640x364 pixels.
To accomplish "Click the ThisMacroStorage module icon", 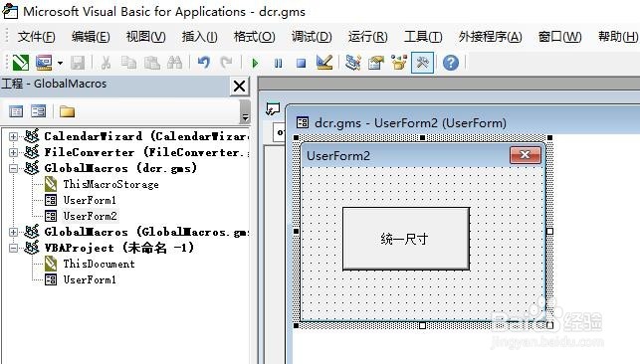I will 51,184.
